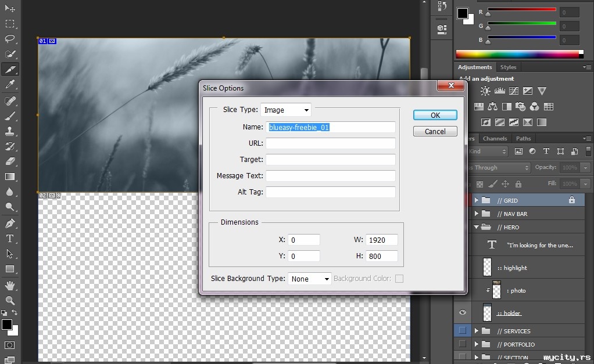Click OK in Slice Options dialog
Image resolution: width=594 pixels, height=364 pixels.
click(435, 115)
